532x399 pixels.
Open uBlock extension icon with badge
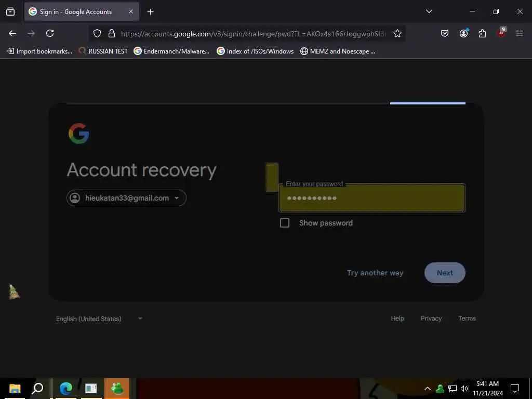[501, 33]
